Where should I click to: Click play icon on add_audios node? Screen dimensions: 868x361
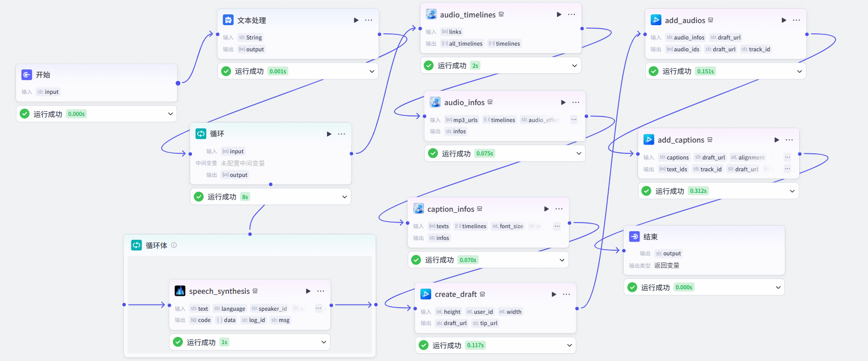click(784, 20)
